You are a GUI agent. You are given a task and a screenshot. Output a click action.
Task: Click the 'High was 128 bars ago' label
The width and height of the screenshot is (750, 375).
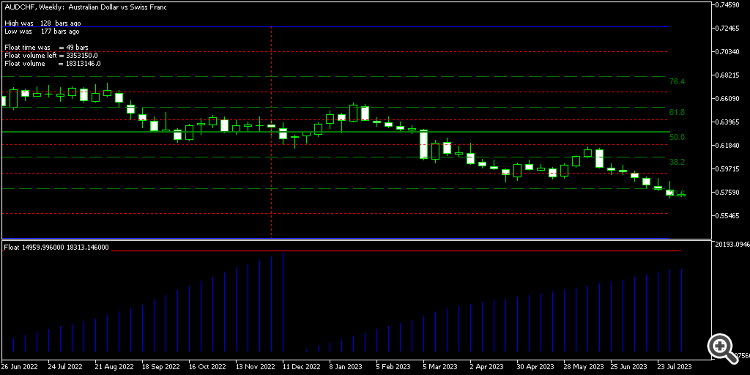(43, 23)
